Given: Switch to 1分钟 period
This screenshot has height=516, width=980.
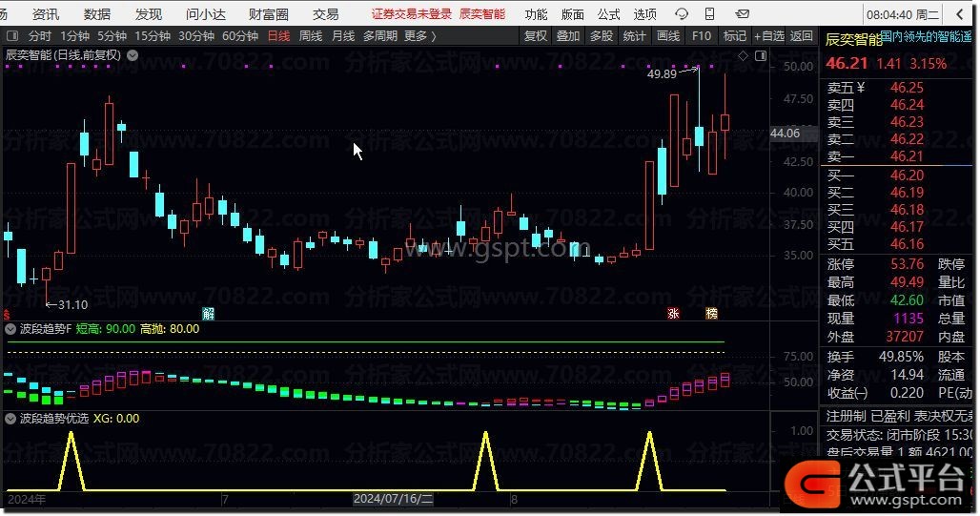Looking at the screenshot, I should pos(74,36).
